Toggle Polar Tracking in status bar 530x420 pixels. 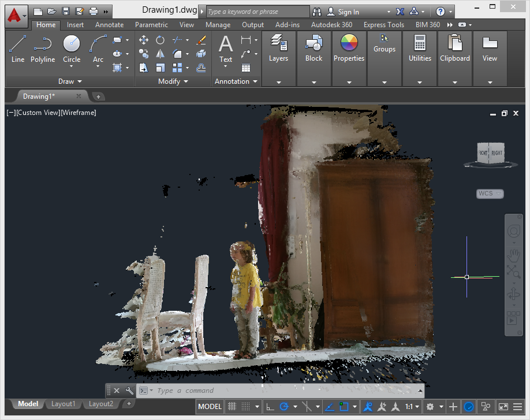(x=284, y=407)
